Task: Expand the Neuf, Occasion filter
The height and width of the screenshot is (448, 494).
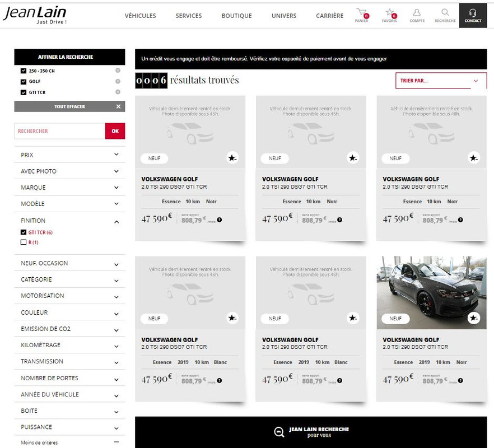Action: pos(69,263)
